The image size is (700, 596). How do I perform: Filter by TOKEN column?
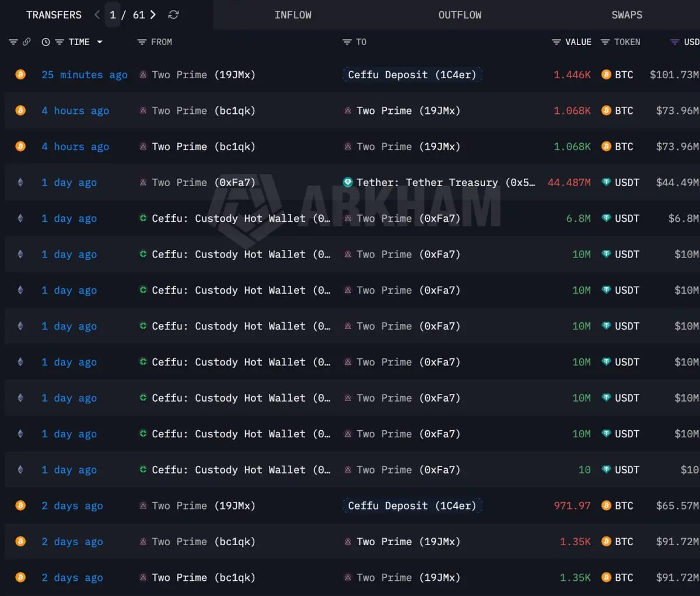[605, 42]
